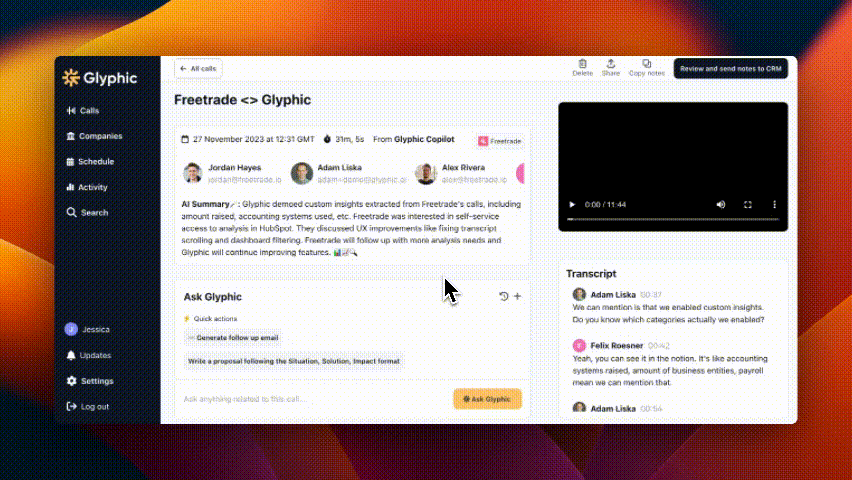The height and width of the screenshot is (480, 852).
Task: Mute the video volume
Action: [721, 204]
